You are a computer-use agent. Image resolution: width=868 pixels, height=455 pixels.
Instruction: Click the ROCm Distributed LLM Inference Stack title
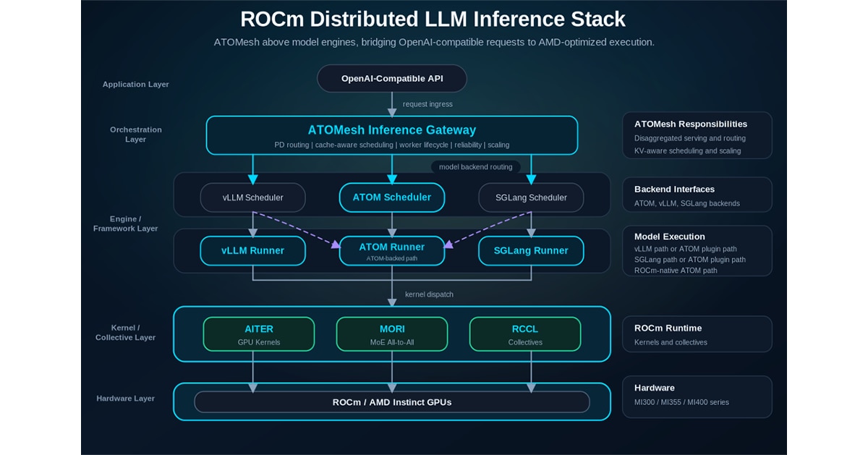click(x=433, y=19)
